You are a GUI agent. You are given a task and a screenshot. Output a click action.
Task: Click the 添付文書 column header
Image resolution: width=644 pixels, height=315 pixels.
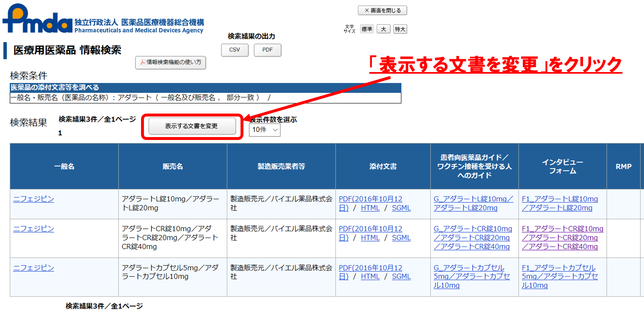pyautogui.click(x=383, y=166)
